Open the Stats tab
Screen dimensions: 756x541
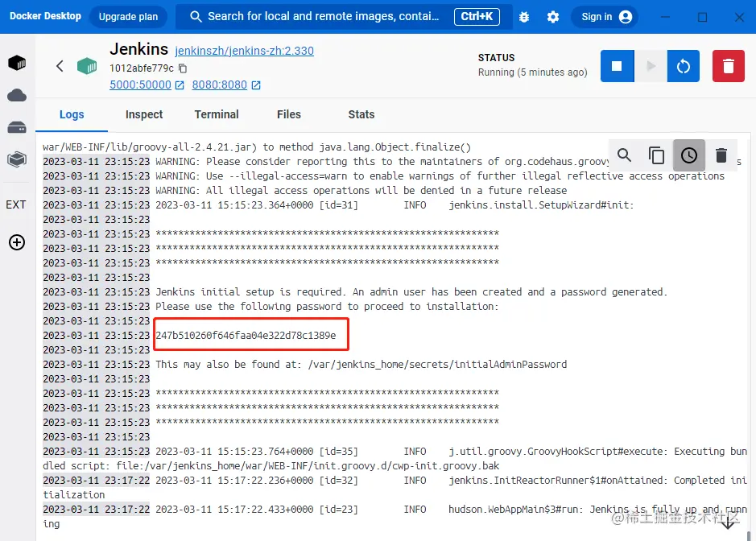point(361,114)
